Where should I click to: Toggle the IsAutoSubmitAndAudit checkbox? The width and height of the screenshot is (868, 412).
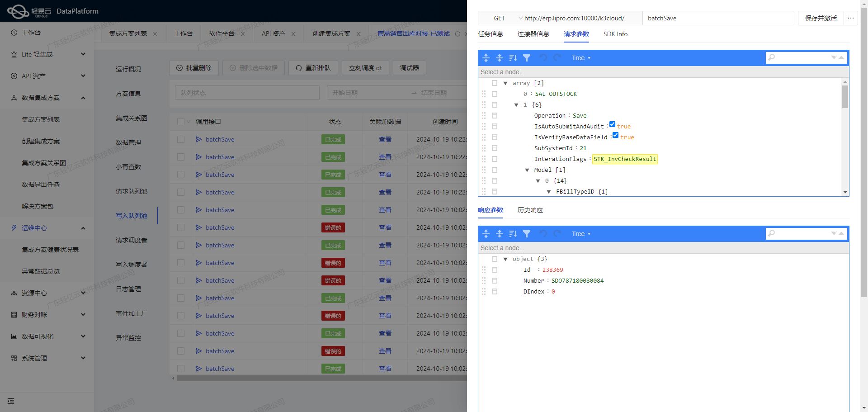(x=612, y=124)
